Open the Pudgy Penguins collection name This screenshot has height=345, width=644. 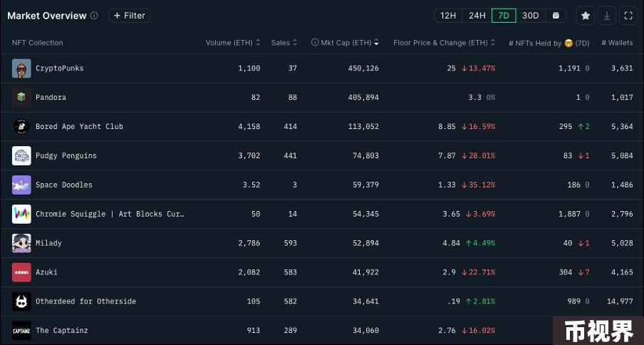tap(66, 155)
